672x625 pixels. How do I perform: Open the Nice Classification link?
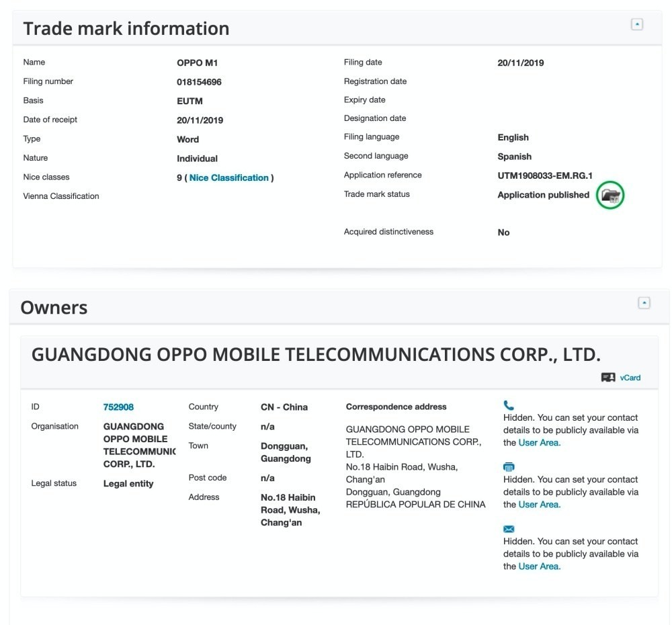(229, 178)
